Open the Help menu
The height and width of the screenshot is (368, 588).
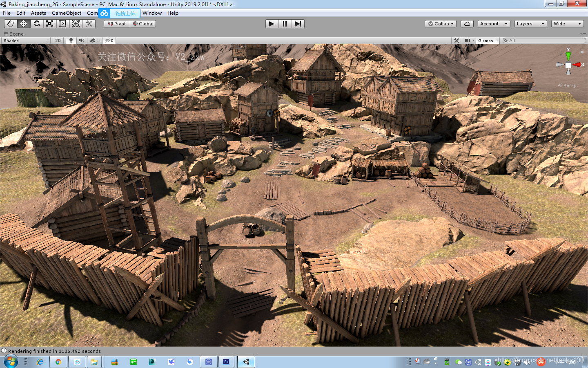tap(173, 13)
